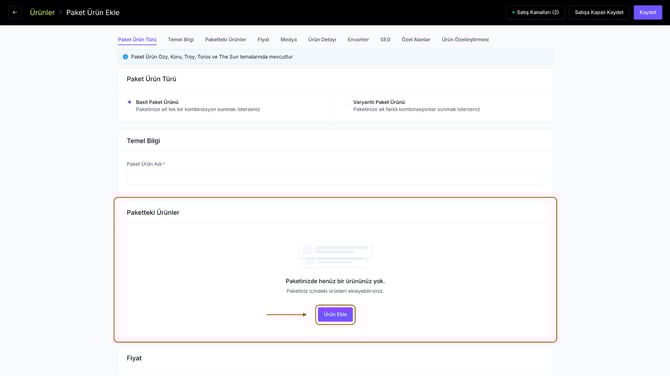Screen dimensions: 670x376
Task: Focus the Paket Ürün Adı input field
Action: click(x=335, y=177)
